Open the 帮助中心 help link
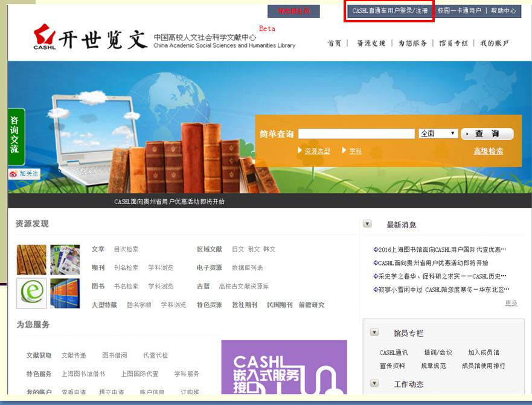Image resolution: width=532 pixels, height=405 pixels. coord(503,11)
